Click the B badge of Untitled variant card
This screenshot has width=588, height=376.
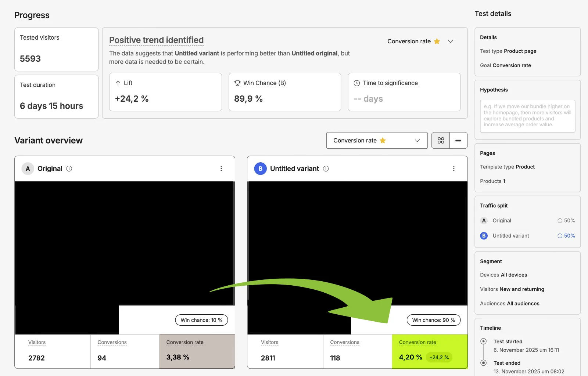tap(261, 169)
